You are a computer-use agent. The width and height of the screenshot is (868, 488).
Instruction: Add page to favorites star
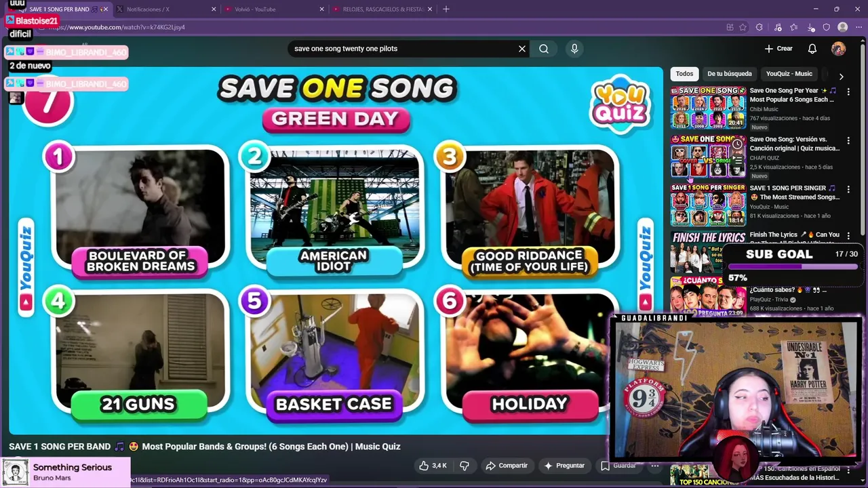[743, 27]
